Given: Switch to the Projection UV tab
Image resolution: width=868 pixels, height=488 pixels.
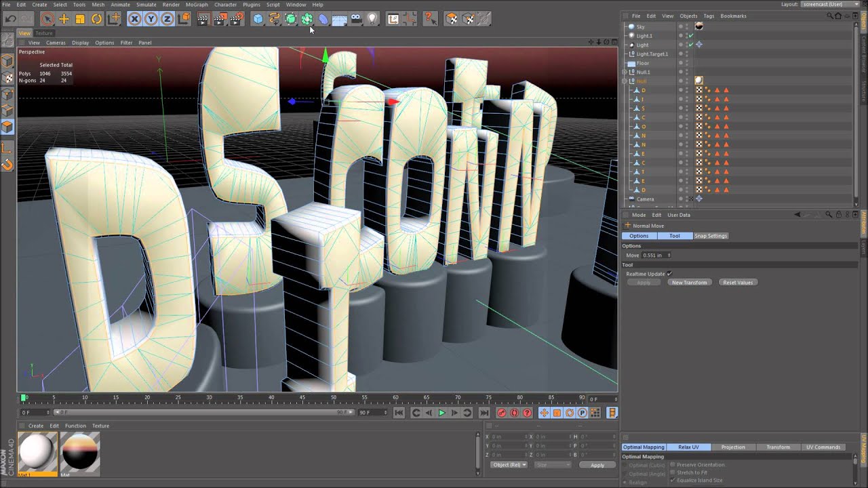Looking at the screenshot, I should pyautogui.click(x=733, y=447).
